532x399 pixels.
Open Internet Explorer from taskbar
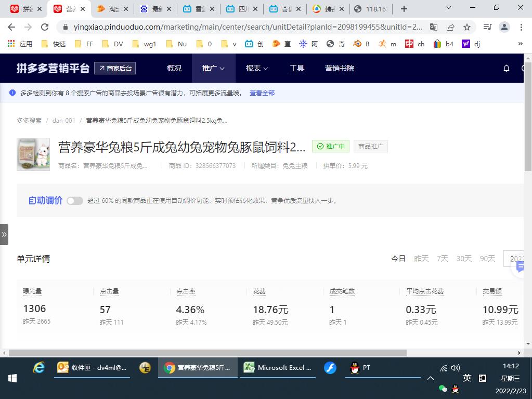pos(39,367)
